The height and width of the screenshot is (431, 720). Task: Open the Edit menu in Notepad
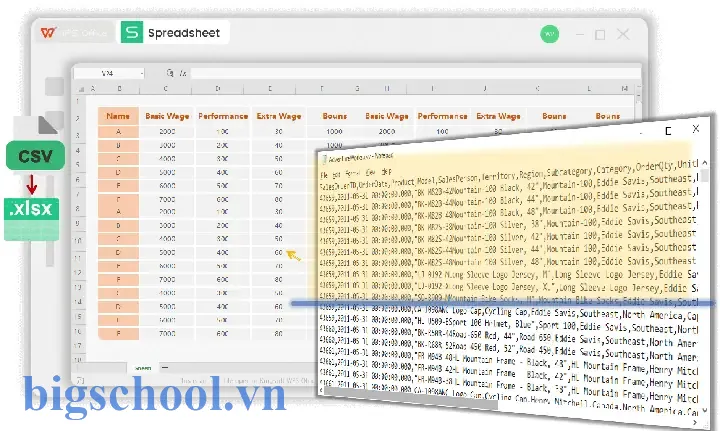[337, 175]
